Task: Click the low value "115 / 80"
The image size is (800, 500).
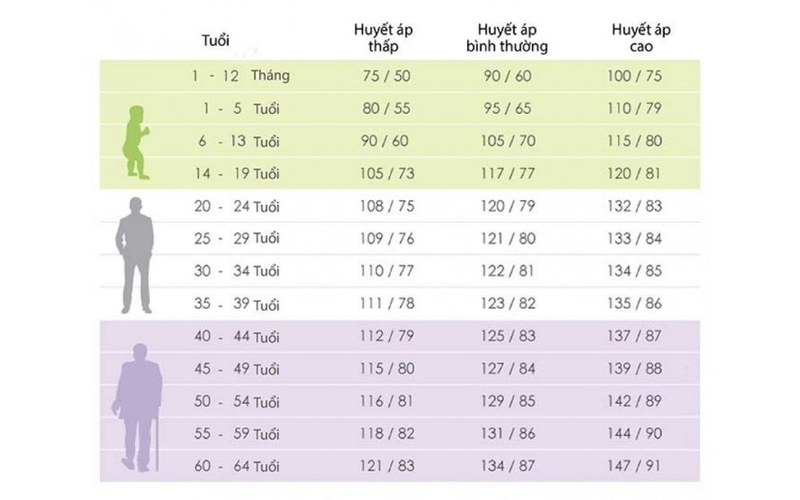Action: click(x=385, y=369)
